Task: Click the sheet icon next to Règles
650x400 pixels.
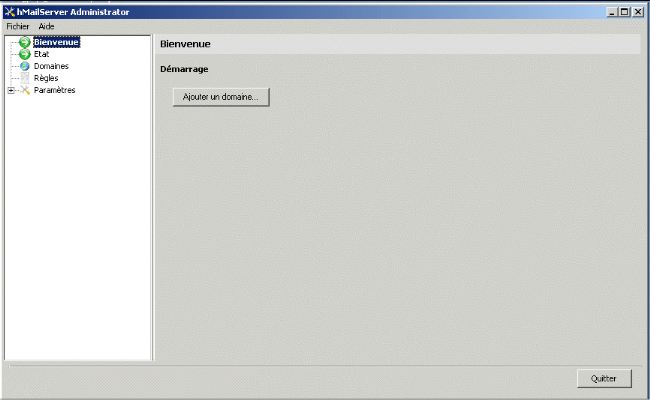Action: pos(25,78)
